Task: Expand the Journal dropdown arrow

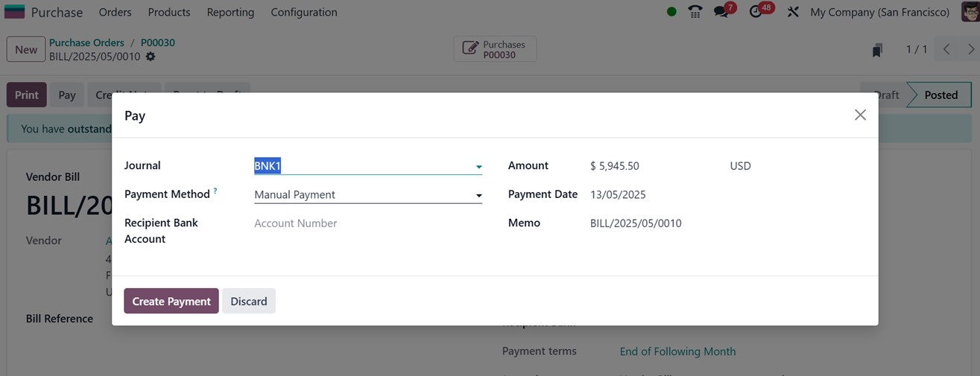Action: 478,167
